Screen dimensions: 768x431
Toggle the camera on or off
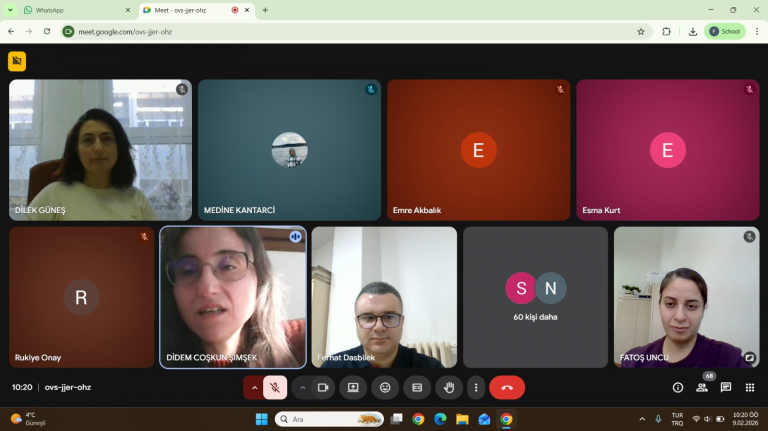pyautogui.click(x=323, y=387)
